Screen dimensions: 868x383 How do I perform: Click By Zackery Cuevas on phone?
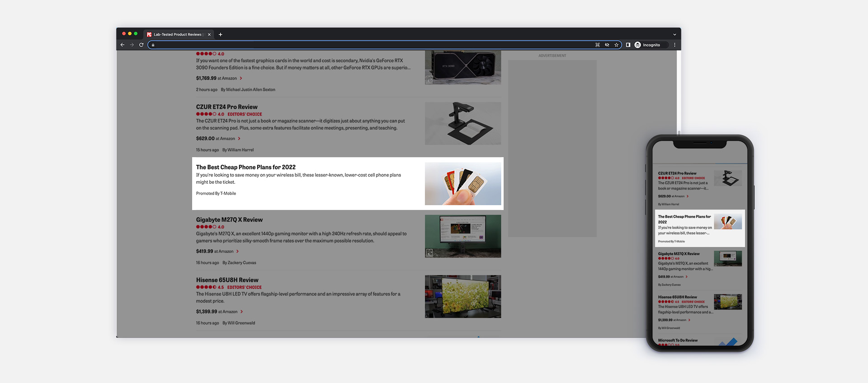669,285
